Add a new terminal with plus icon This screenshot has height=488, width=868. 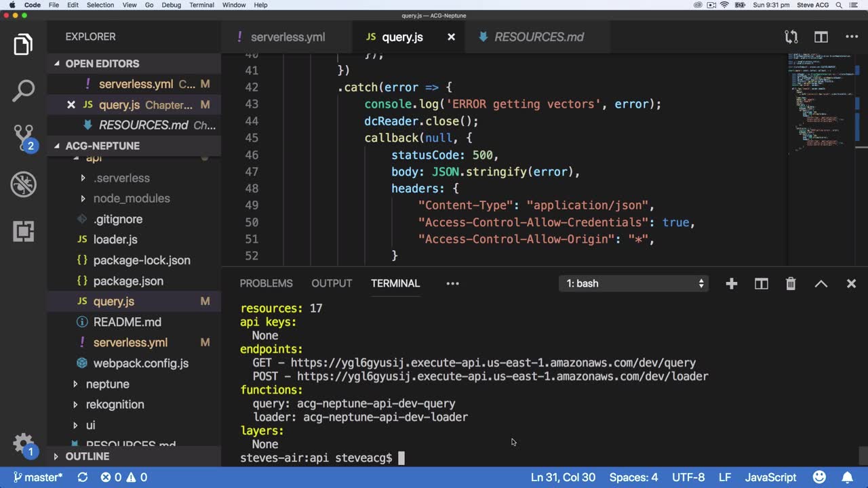[x=731, y=284]
